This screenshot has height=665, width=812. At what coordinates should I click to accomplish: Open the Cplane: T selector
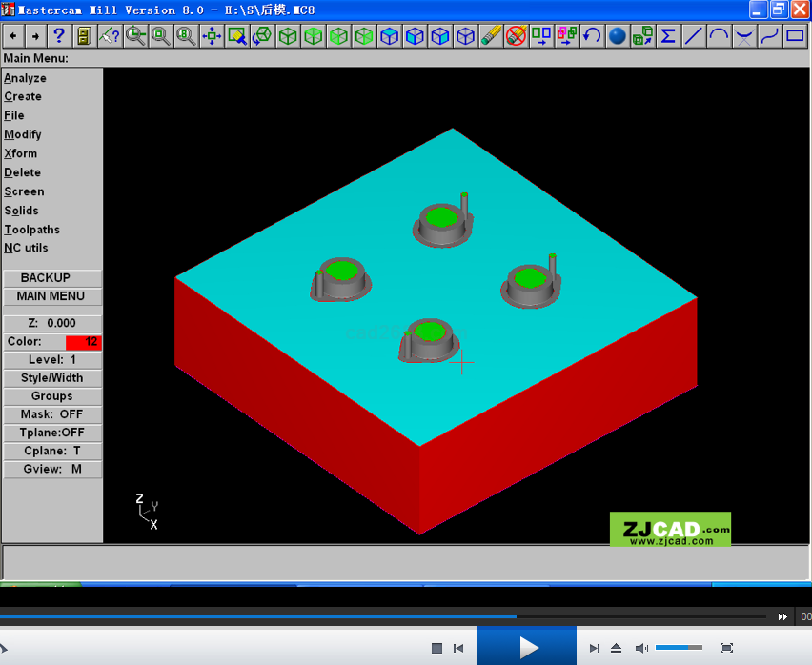51,451
